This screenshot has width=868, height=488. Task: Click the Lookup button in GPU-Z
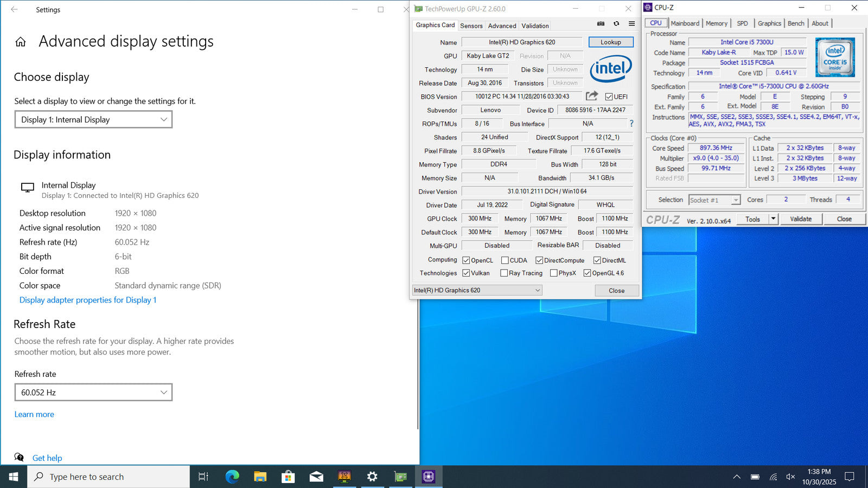(x=610, y=42)
